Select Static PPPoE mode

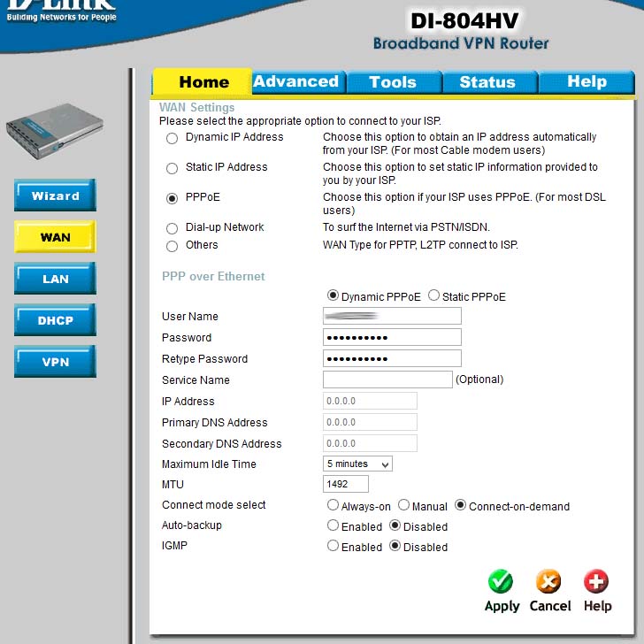(433, 295)
